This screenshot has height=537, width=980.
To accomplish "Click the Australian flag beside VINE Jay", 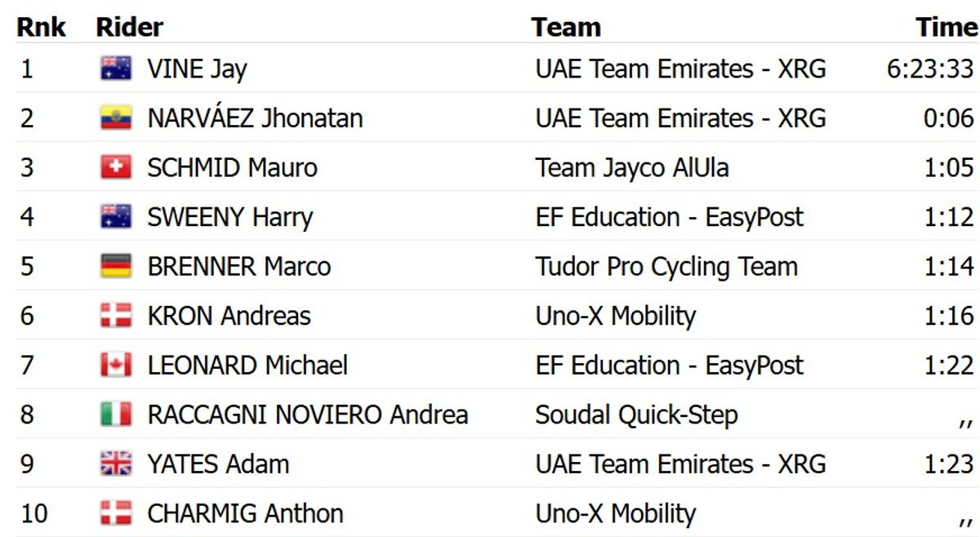I will coord(116,69).
